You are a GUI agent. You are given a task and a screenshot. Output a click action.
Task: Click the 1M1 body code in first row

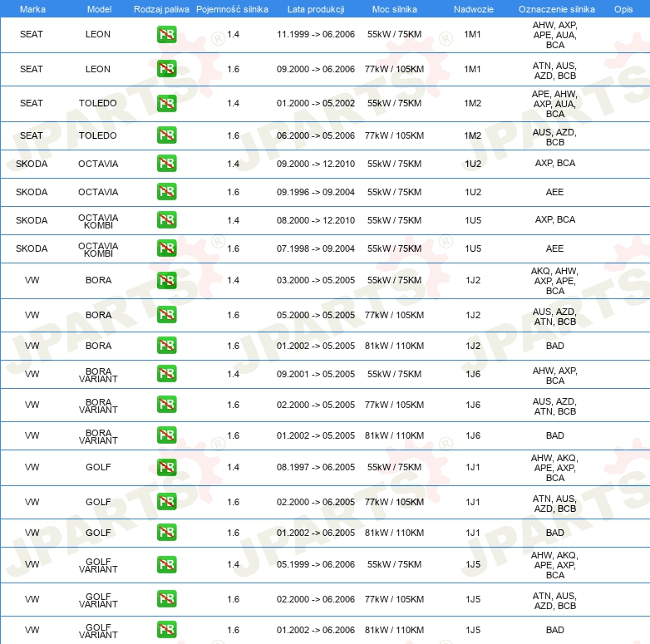click(x=473, y=34)
